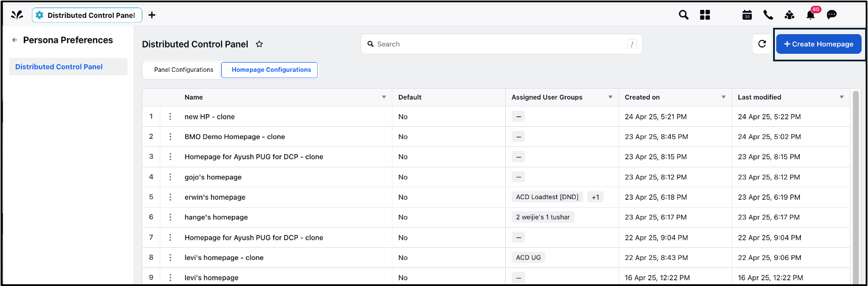Open three-dot menu in row 9
Viewport: 868px width, 286px height.
[x=170, y=277]
